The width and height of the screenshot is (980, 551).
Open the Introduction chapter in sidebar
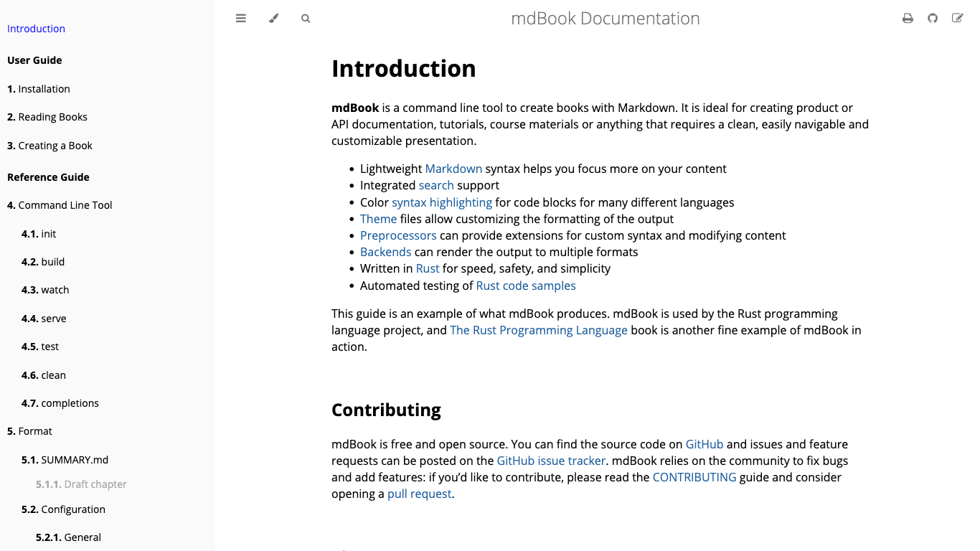(36, 29)
